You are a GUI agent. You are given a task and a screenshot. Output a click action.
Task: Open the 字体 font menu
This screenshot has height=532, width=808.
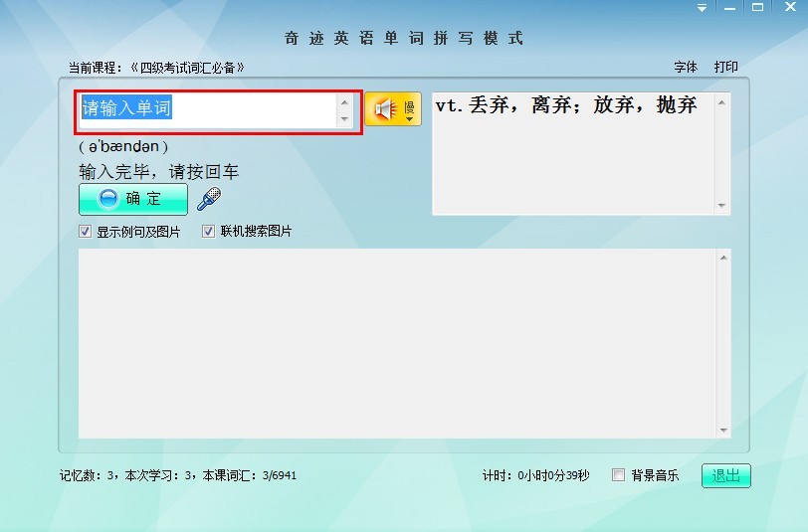click(x=686, y=68)
